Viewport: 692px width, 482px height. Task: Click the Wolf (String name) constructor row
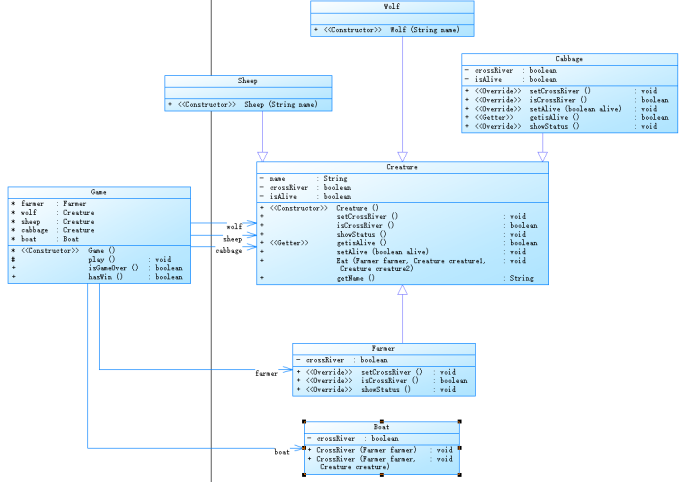click(x=392, y=30)
